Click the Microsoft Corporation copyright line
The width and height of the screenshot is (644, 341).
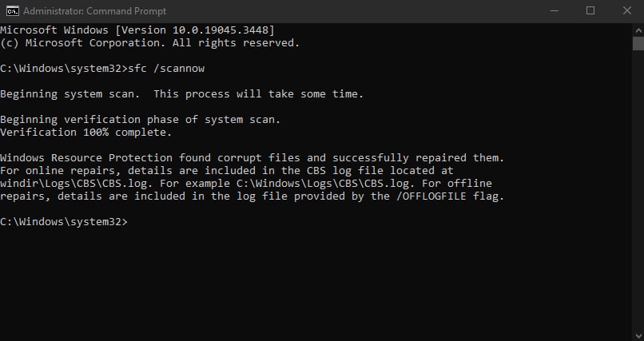(150, 42)
